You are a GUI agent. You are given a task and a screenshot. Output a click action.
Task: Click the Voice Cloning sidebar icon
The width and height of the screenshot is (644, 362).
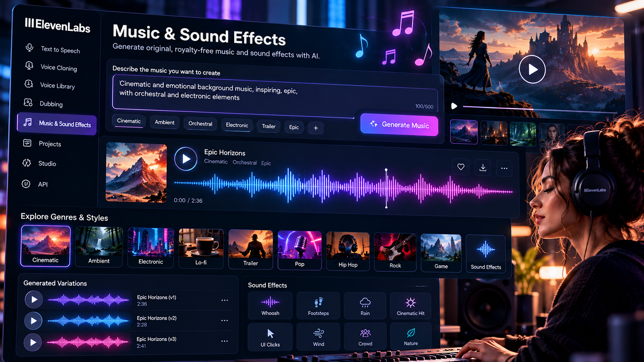pyautogui.click(x=29, y=65)
